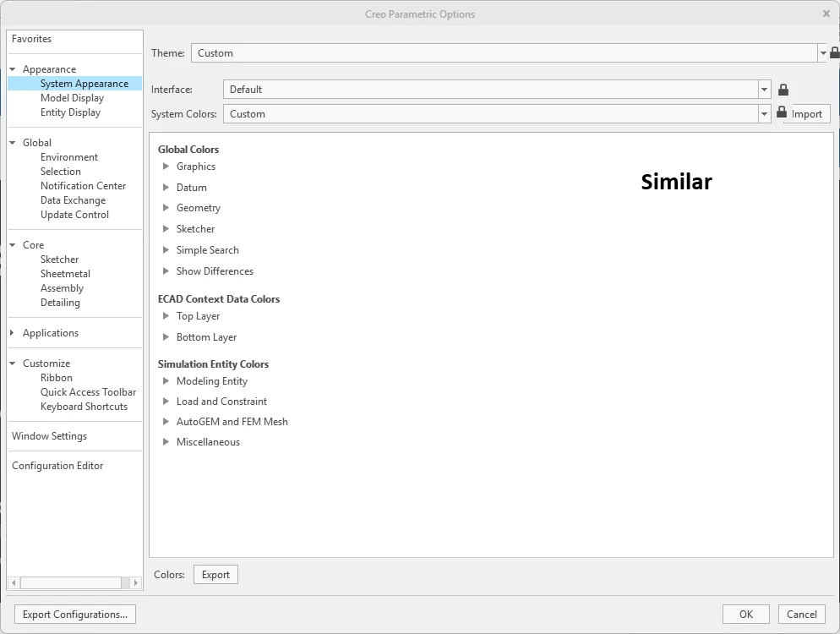
Task: Expand the Show Differences color group
Action: 166,271
